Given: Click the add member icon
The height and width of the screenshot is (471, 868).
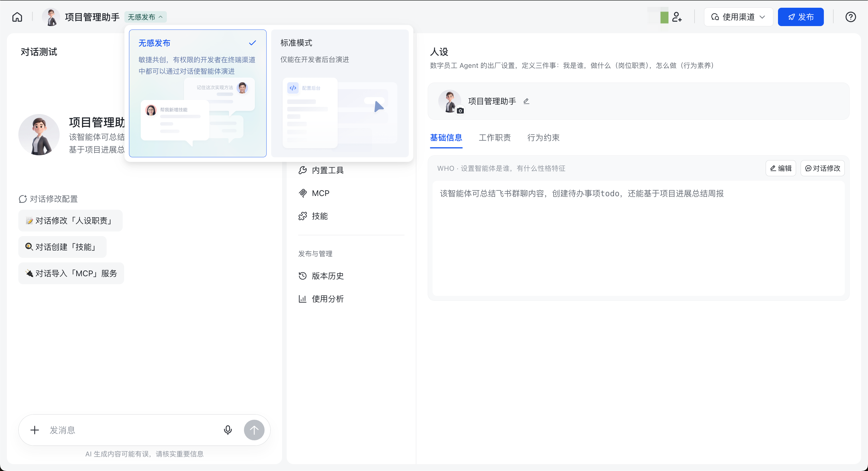Looking at the screenshot, I should point(677,17).
